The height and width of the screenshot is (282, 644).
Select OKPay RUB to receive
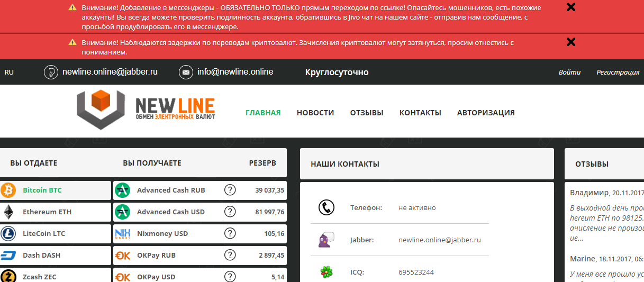pyautogui.click(x=168, y=255)
